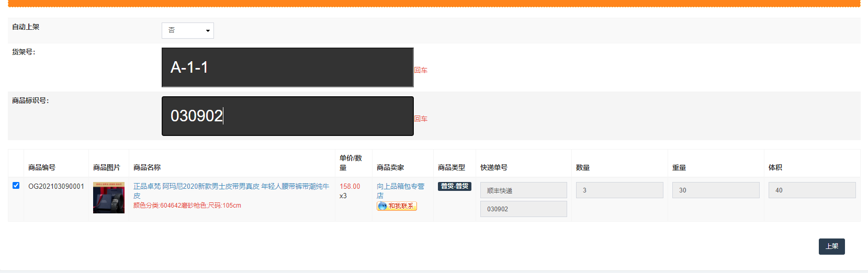Click the 商品卖家 column header
868x273 pixels.
pos(390,167)
